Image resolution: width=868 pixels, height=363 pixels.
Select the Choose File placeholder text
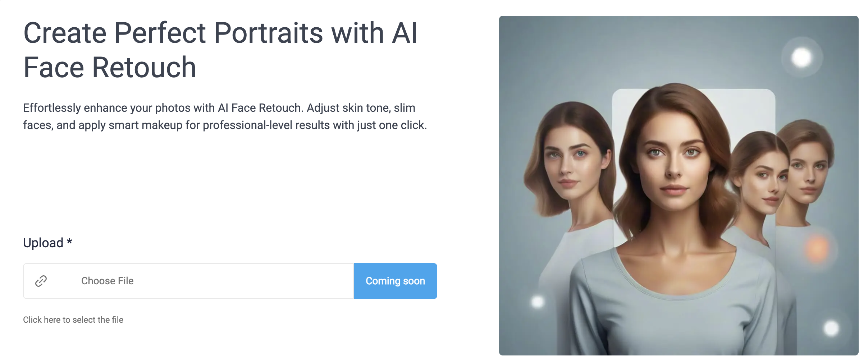tap(107, 281)
